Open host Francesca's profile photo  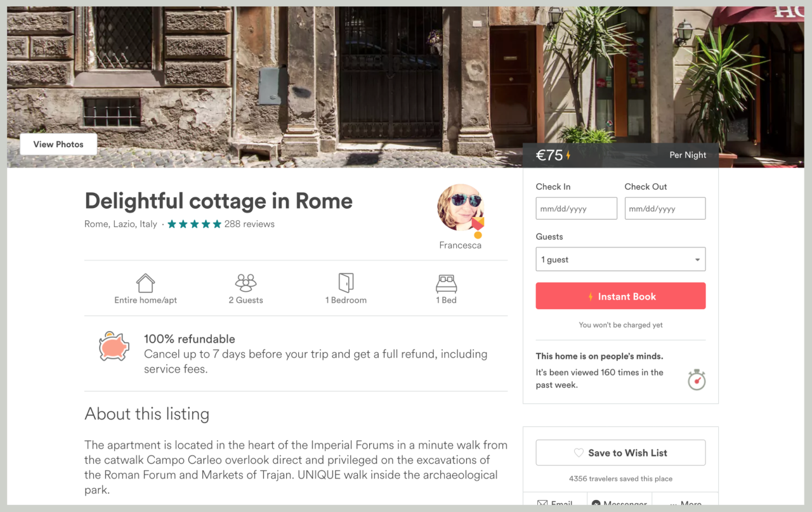point(460,207)
